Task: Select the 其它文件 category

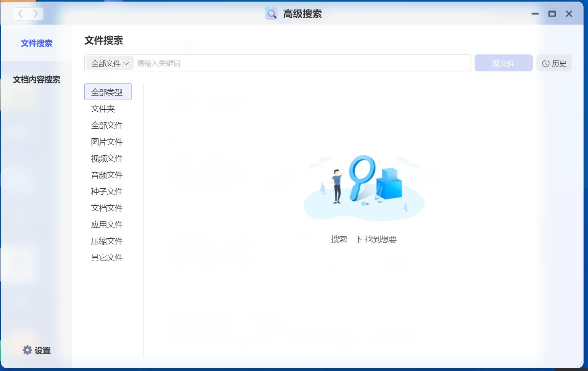Action: point(107,257)
